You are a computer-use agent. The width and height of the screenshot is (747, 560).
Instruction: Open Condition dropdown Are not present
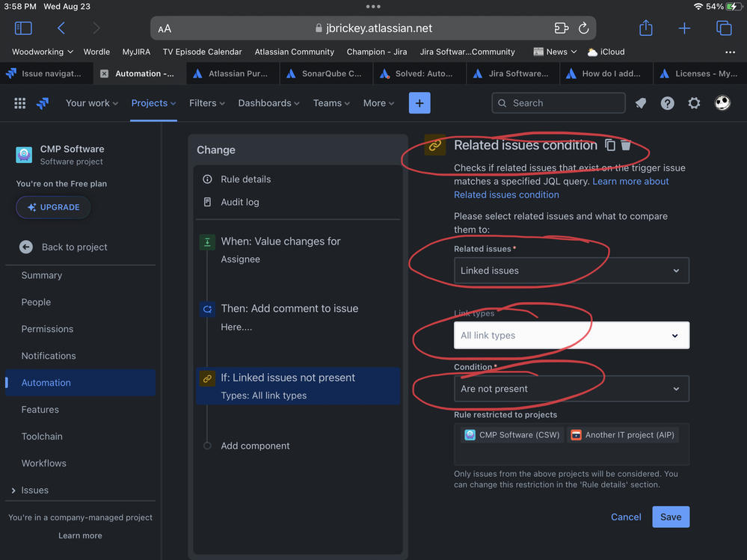coord(571,389)
